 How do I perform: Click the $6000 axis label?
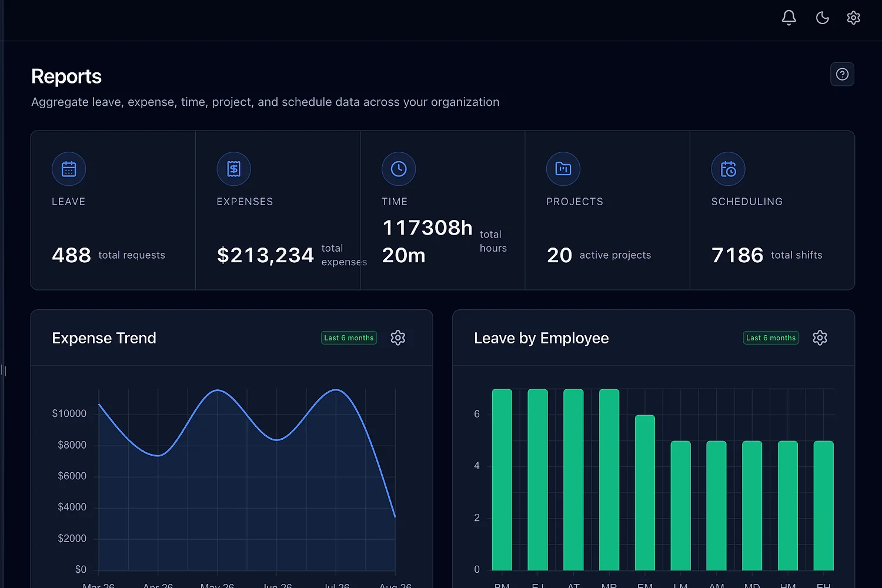72,476
